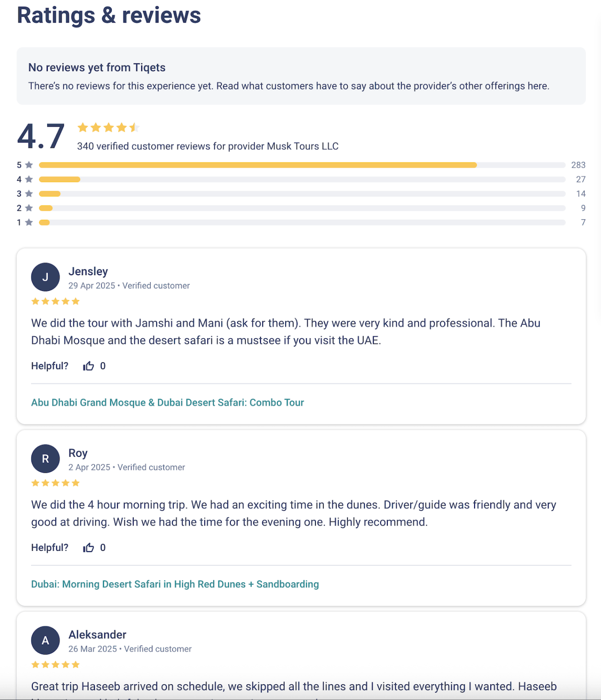Pick the 1 star rating row
Image resolution: width=601 pixels, height=700 pixels.
(302, 223)
